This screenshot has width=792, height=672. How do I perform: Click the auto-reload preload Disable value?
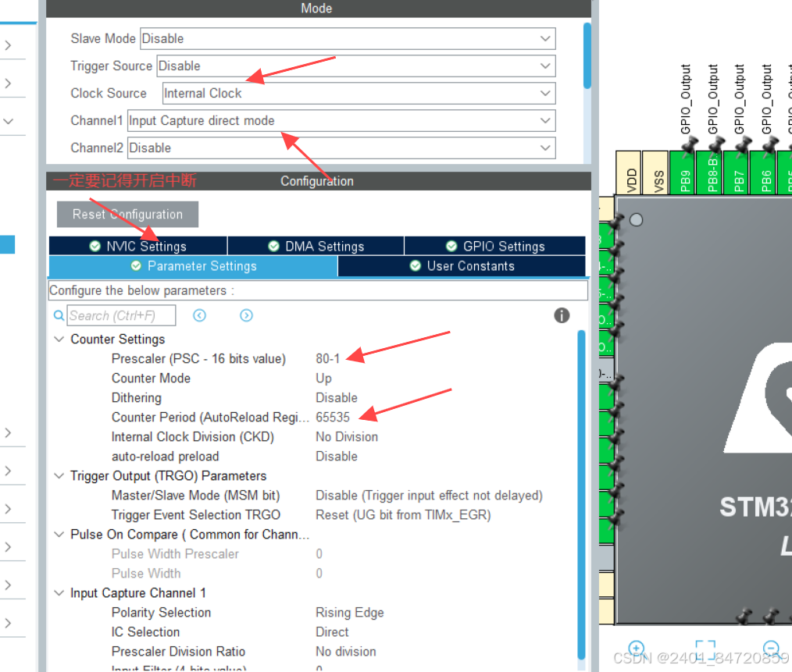click(x=337, y=457)
